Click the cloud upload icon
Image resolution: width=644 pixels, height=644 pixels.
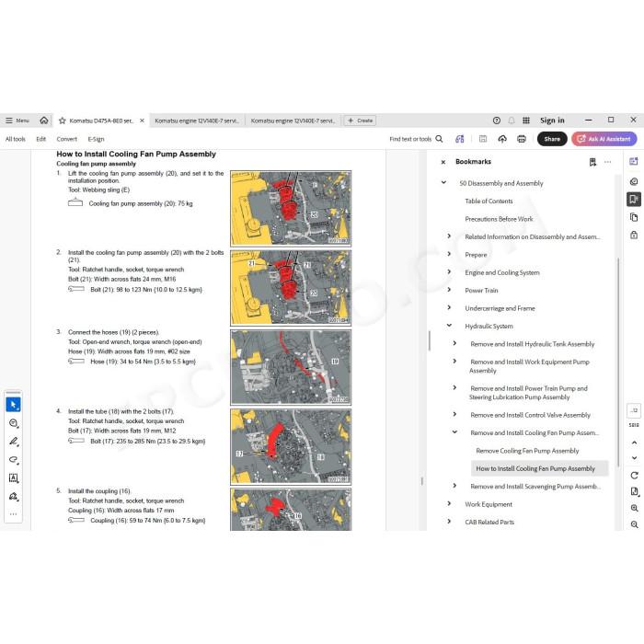pyautogui.click(x=502, y=139)
